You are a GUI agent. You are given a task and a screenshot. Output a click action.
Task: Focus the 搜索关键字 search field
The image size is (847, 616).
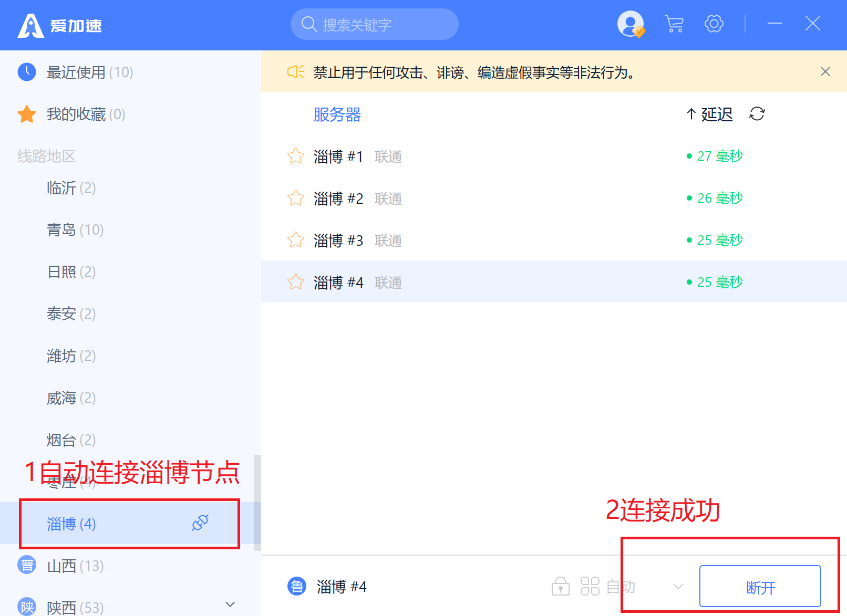(374, 24)
